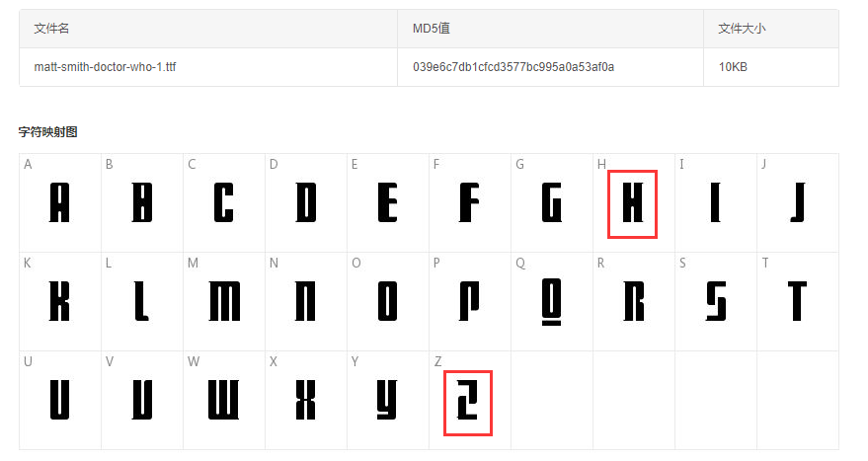868x461 pixels.
Task: Click file name matt-smith-doctor-who-1.ttf
Action: click(106, 67)
